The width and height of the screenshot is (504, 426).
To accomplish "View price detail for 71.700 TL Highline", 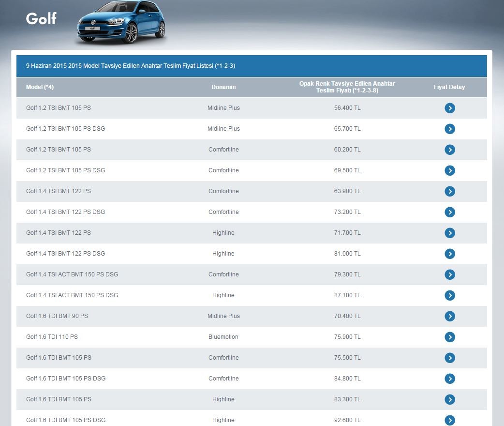I will click(450, 233).
